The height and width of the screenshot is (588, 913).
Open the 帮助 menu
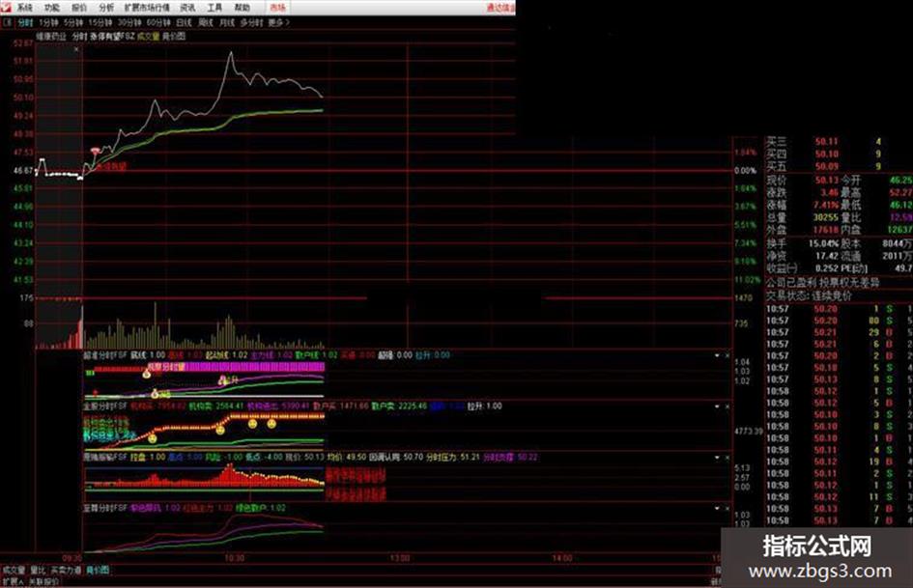tap(242, 8)
